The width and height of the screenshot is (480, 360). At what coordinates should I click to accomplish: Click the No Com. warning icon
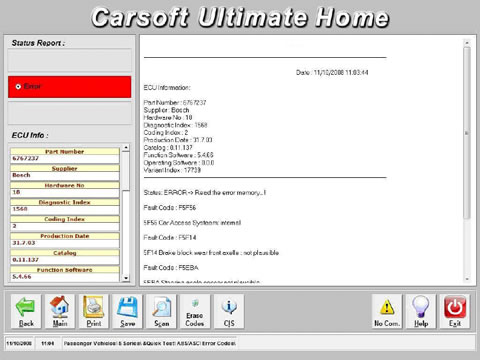(x=387, y=311)
